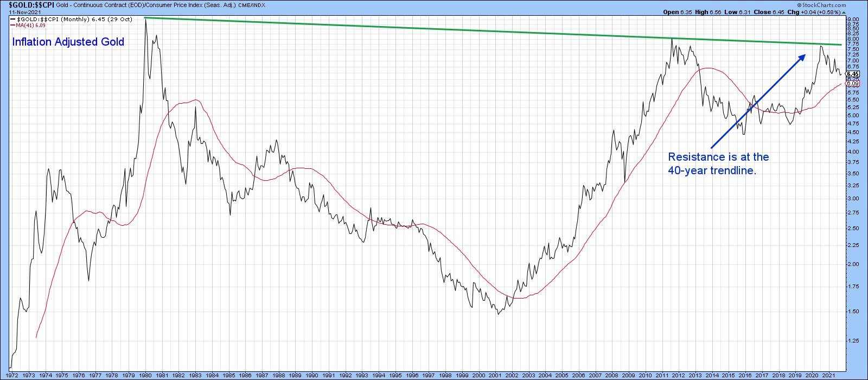
Task: Click the 1972 label on time axis
Action: [13, 375]
